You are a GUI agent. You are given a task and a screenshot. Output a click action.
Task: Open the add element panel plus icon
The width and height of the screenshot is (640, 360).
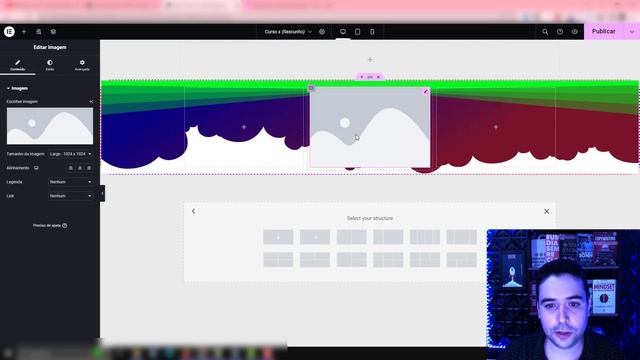tap(24, 31)
